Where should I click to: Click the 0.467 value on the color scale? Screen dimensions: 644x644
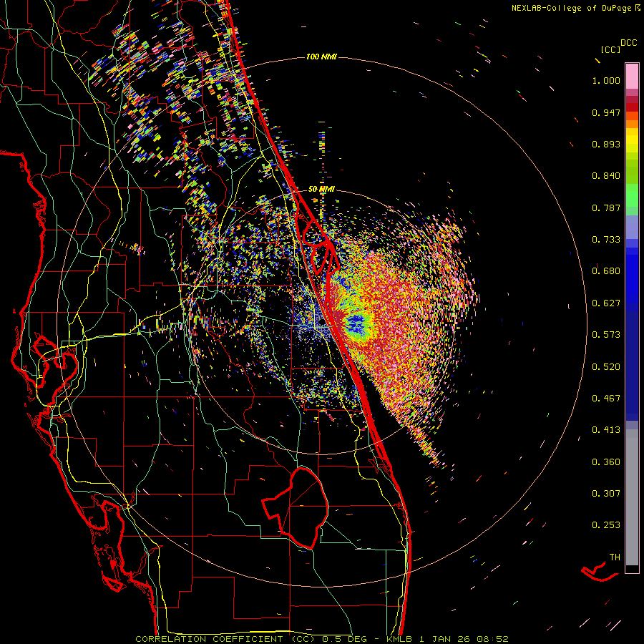606,399
